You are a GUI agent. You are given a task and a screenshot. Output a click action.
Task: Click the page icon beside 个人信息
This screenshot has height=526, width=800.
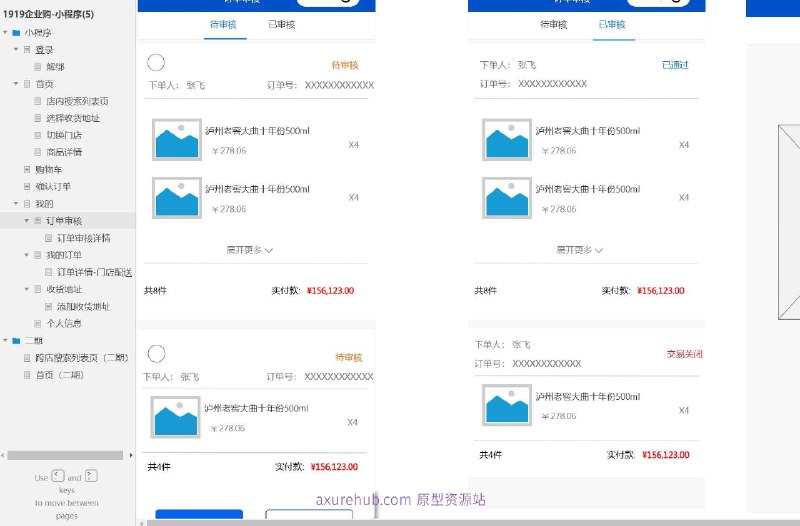(x=38, y=323)
